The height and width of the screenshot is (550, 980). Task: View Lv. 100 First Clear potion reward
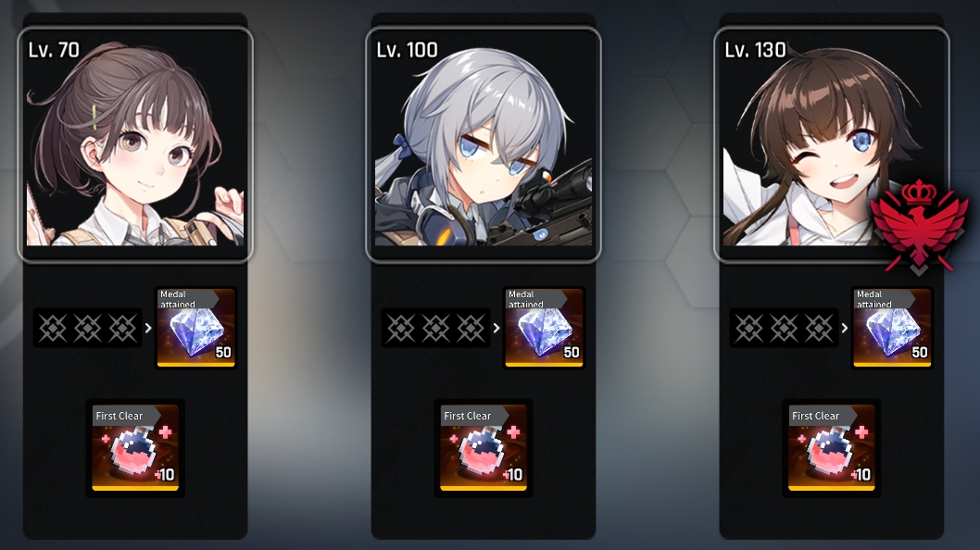pyautogui.click(x=484, y=447)
